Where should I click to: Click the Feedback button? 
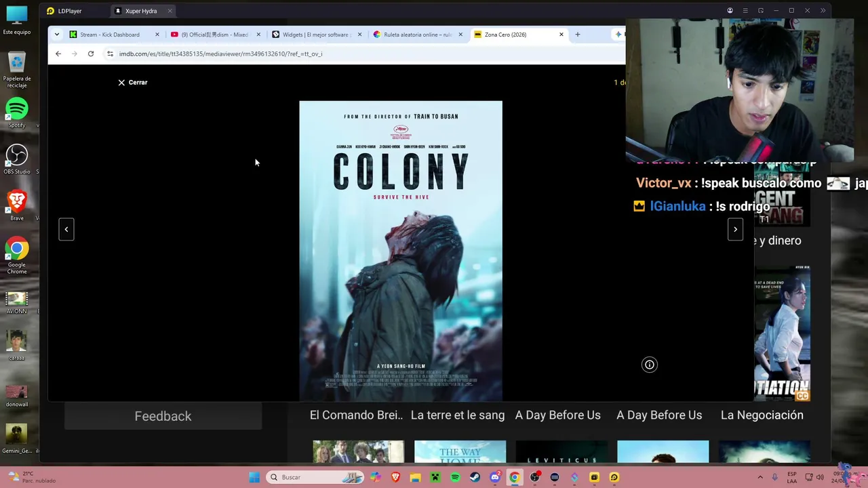pos(163,416)
